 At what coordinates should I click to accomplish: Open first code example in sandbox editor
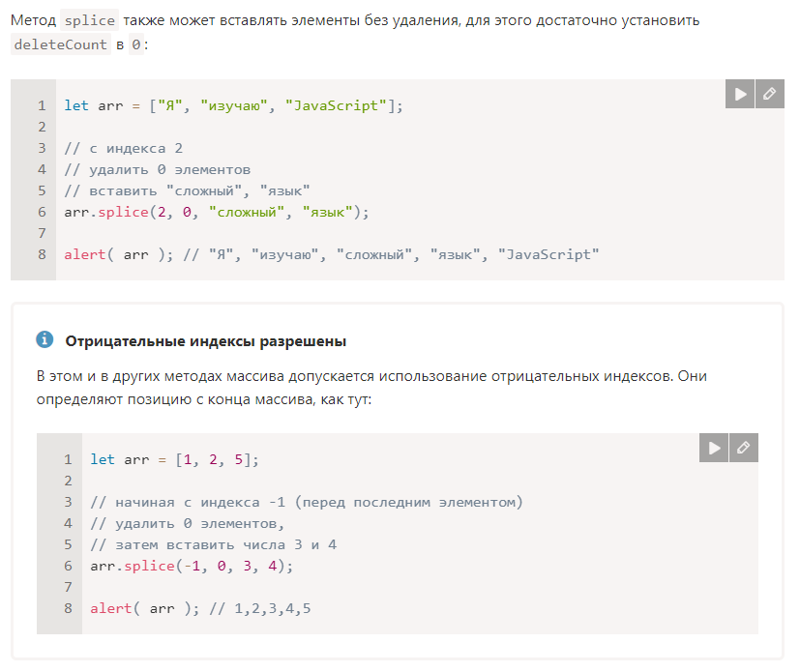tap(770, 94)
